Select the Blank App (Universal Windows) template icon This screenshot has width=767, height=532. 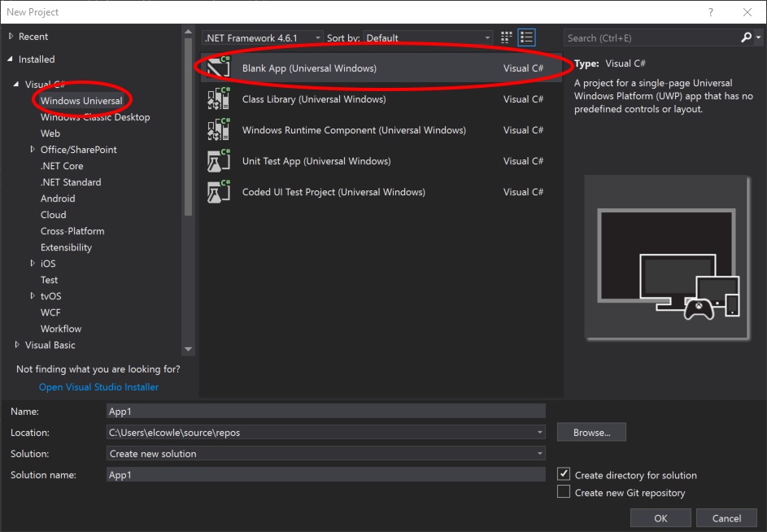click(217, 68)
